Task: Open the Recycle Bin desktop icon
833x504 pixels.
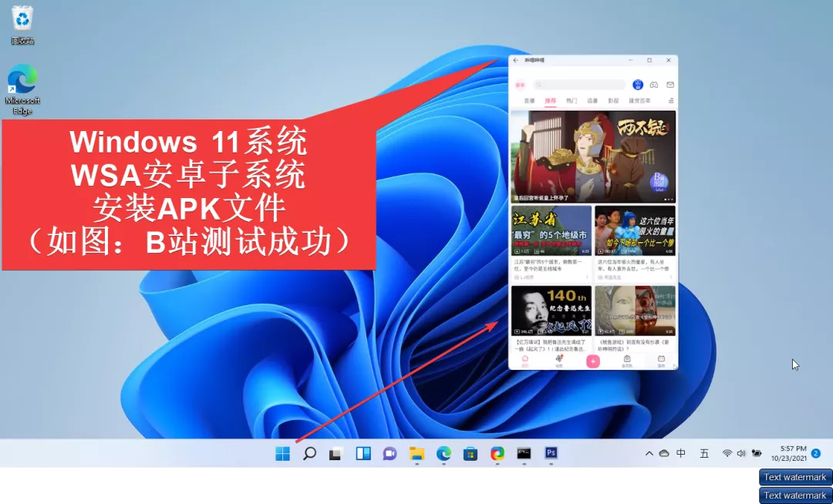Action: pos(22,25)
